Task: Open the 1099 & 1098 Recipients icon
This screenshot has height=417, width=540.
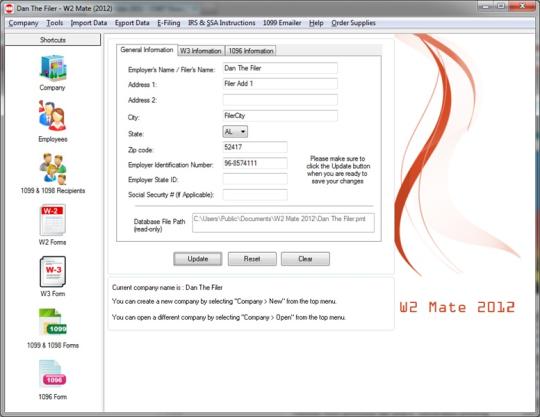Action: [x=53, y=169]
